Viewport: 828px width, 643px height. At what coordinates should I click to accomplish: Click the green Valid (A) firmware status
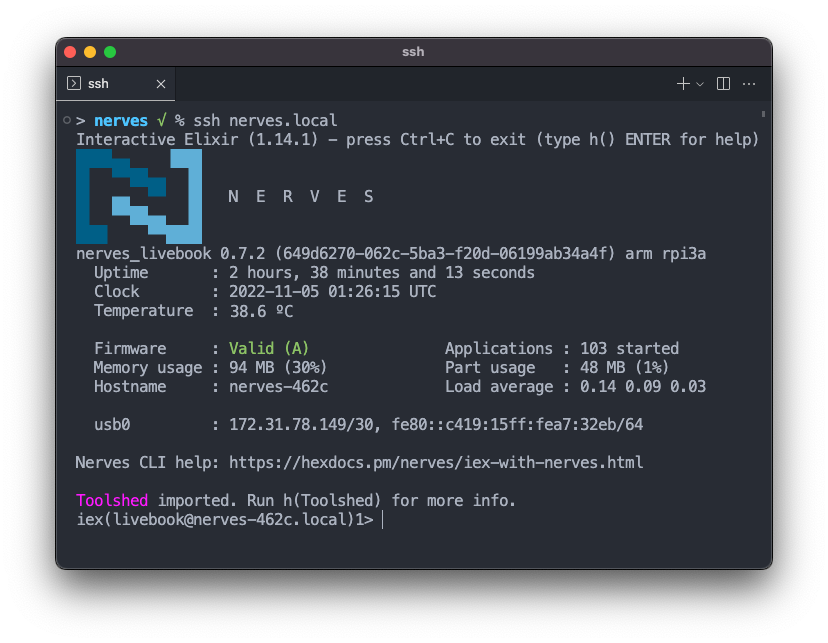pos(269,349)
